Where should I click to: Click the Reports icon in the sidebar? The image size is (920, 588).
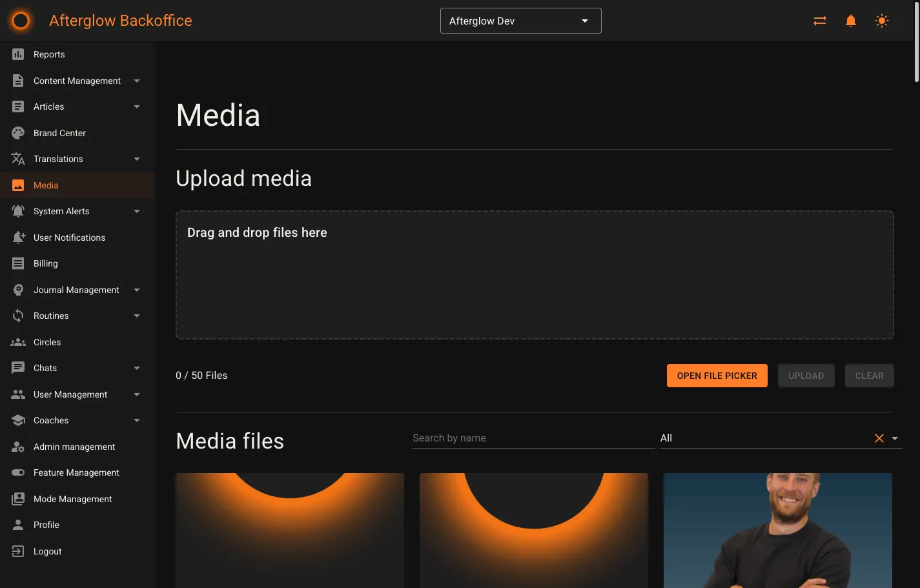pos(17,54)
